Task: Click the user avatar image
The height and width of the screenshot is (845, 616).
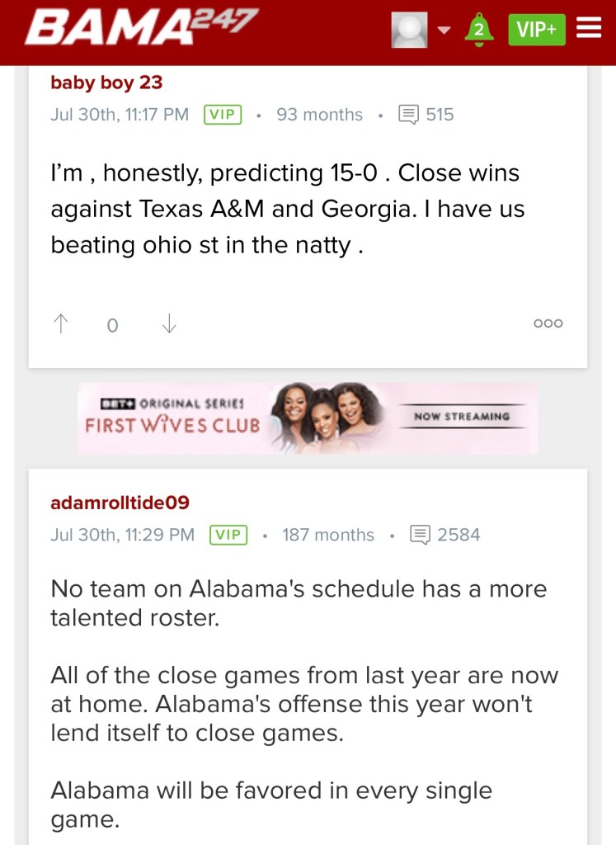Action: coord(409,30)
